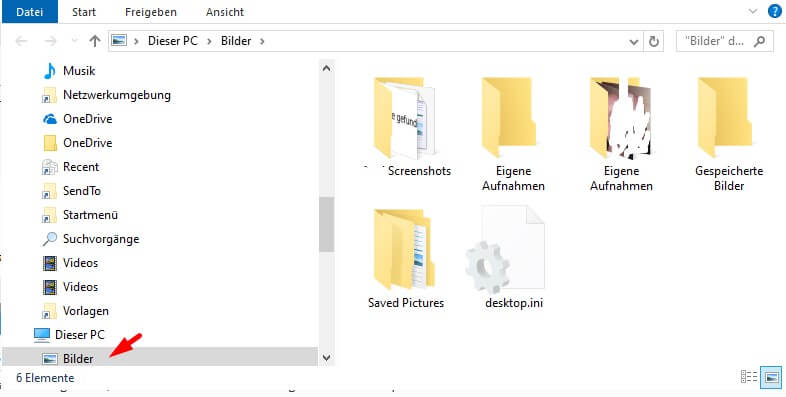Select the Gespeicherte Bilder folder
The width and height of the screenshot is (786, 397).
click(729, 133)
